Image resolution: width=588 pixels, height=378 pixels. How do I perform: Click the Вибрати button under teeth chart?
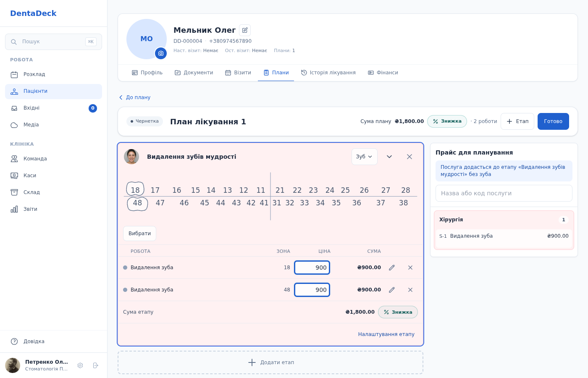click(x=139, y=234)
